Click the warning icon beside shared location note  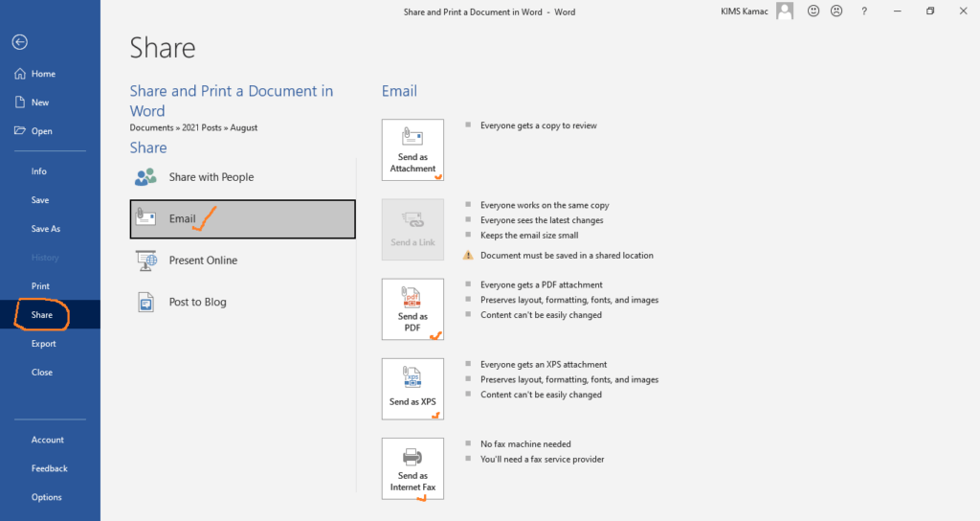point(467,255)
